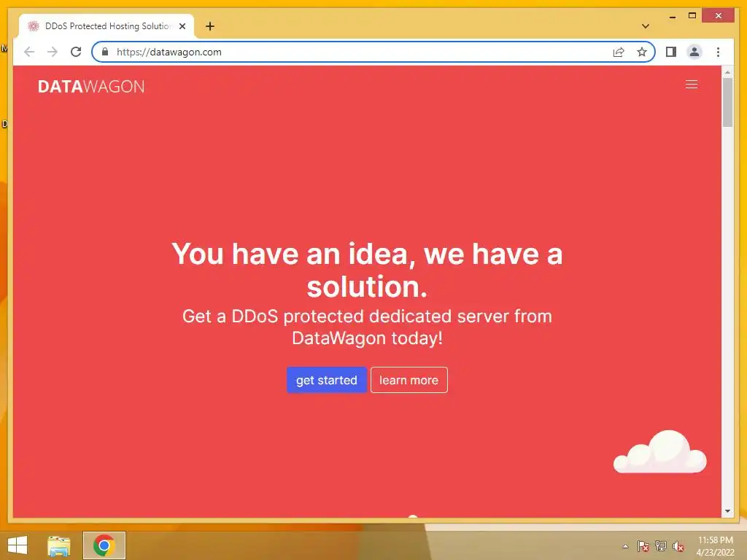Expand the tab search dropdown arrow
Viewport: 747px width, 560px height.
[x=646, y=26]
